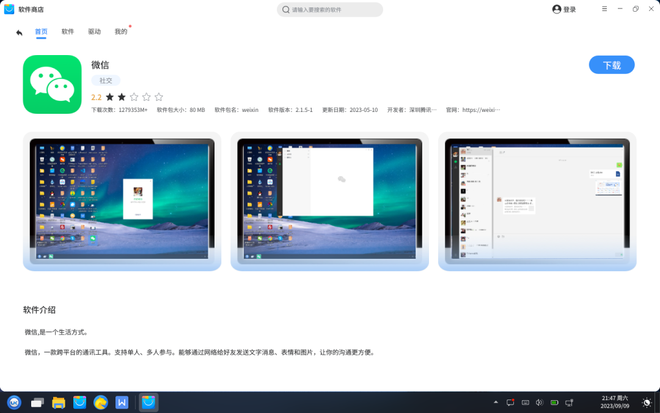Click the user avatar login icon
Viewport: 660px width, 413px height.
click(x=557, y=9)
